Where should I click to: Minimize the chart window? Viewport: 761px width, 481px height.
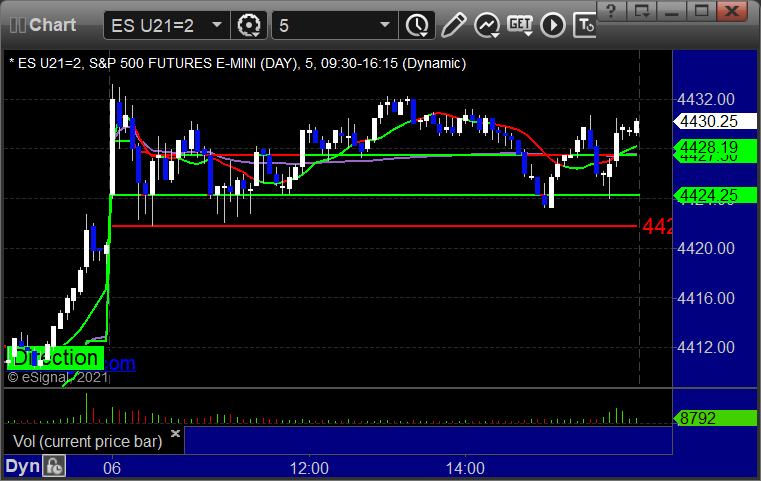(671, 11)
